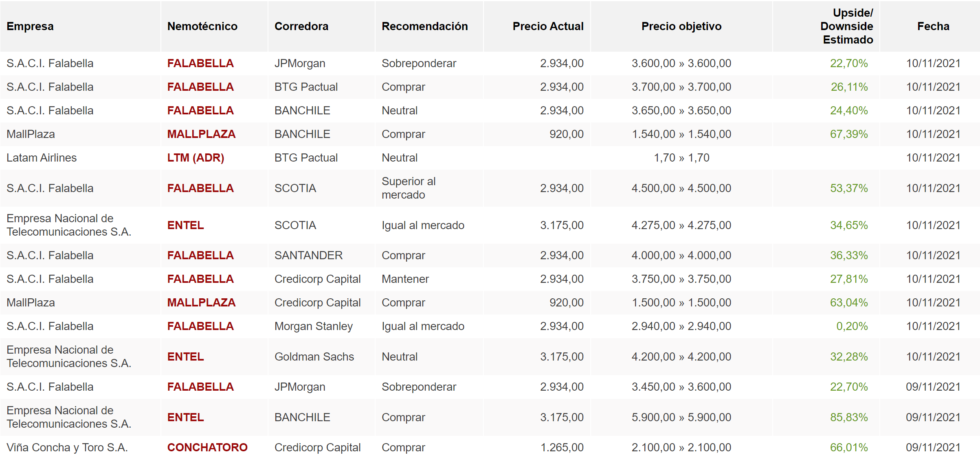
Task: Click the Precio Actual column header
Action: (548, 26)
